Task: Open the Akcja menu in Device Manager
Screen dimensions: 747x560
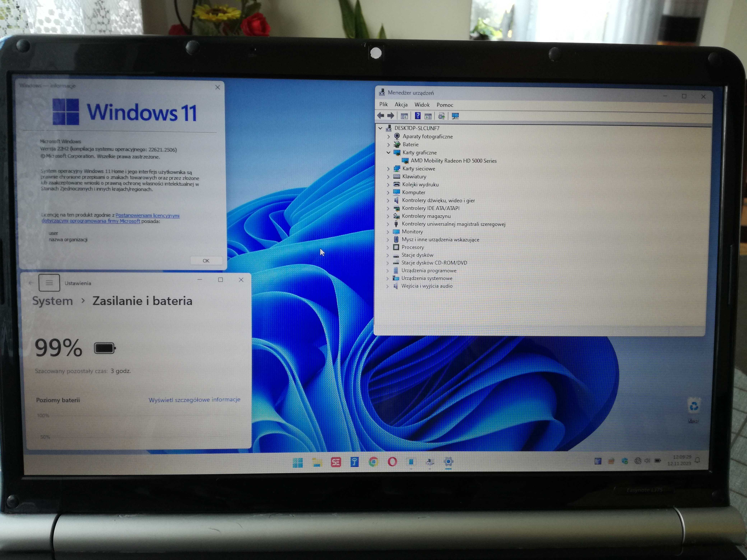Action: coord(401,105)
